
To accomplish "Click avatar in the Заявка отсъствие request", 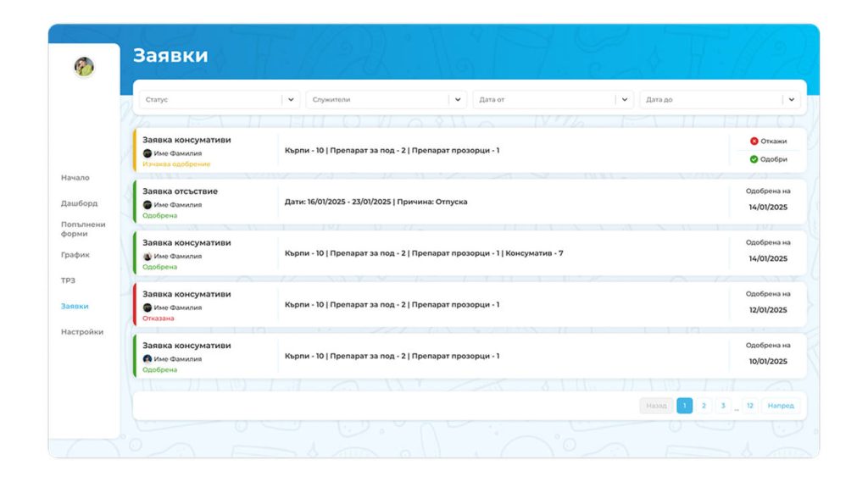I will 147,205.
